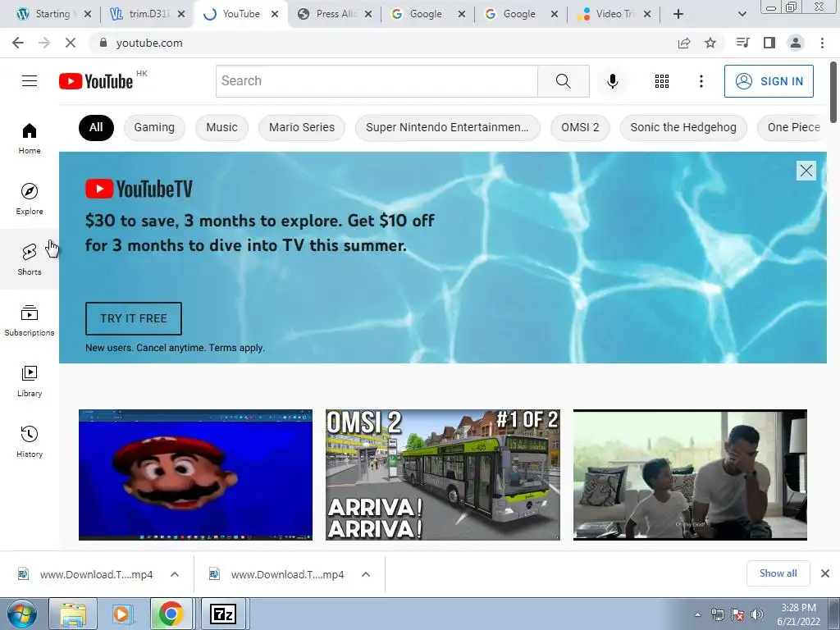The width and height of the screenshot is (840, 630).
Task: Open Shorts in the sidebar
Action: pyautogui.click(x=30, y=259)
